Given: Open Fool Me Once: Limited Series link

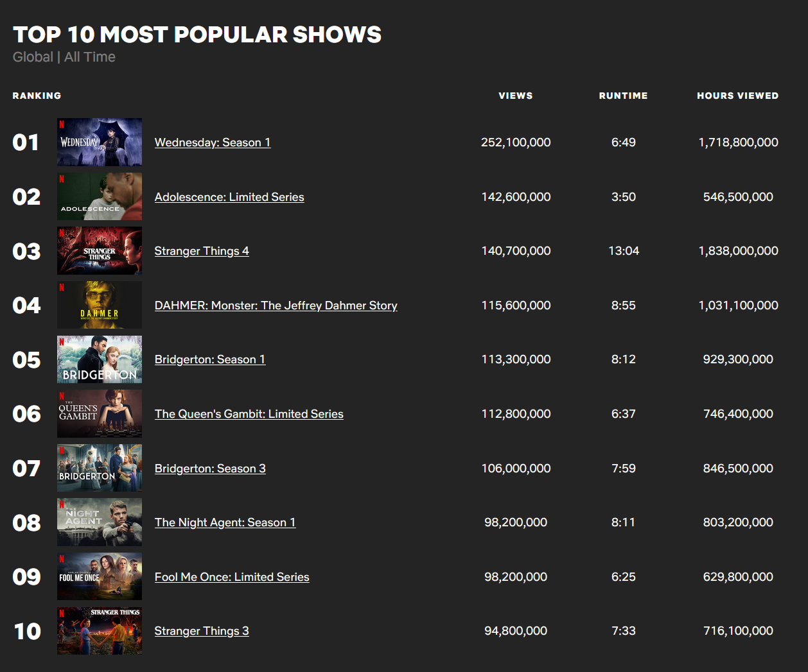Looking at the screenshot, I should (x=232, y=577).
